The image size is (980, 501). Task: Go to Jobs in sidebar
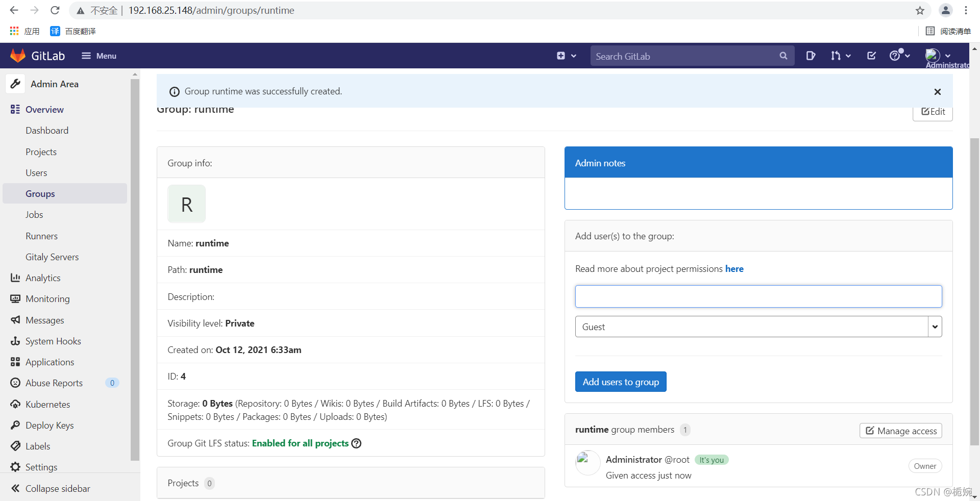[x=34, y=215]
